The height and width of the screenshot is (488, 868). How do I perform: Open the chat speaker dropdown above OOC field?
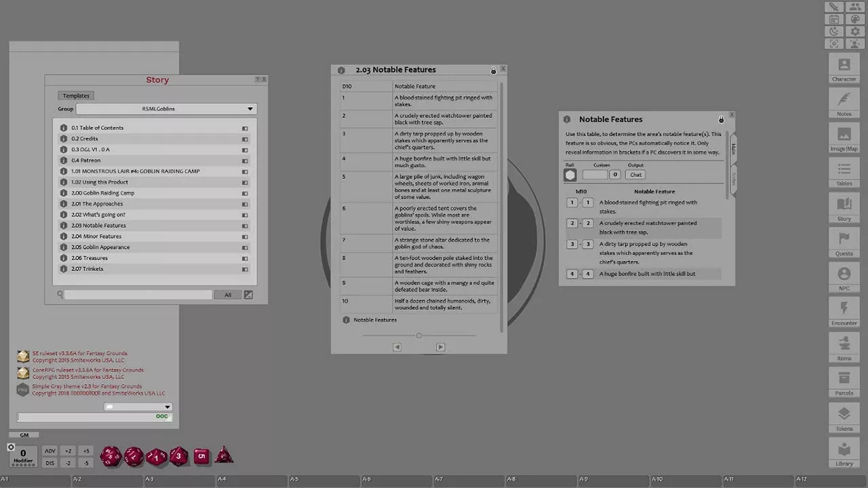tap(138, 407)
